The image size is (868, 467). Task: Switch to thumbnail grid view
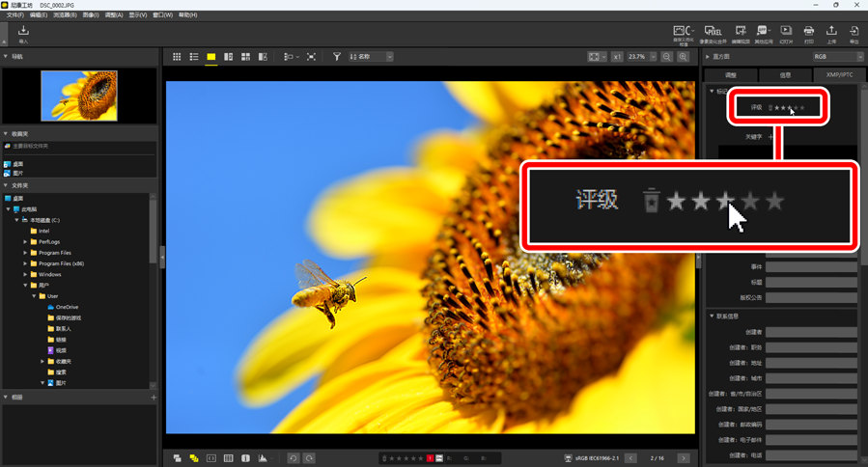click(177, 57)
